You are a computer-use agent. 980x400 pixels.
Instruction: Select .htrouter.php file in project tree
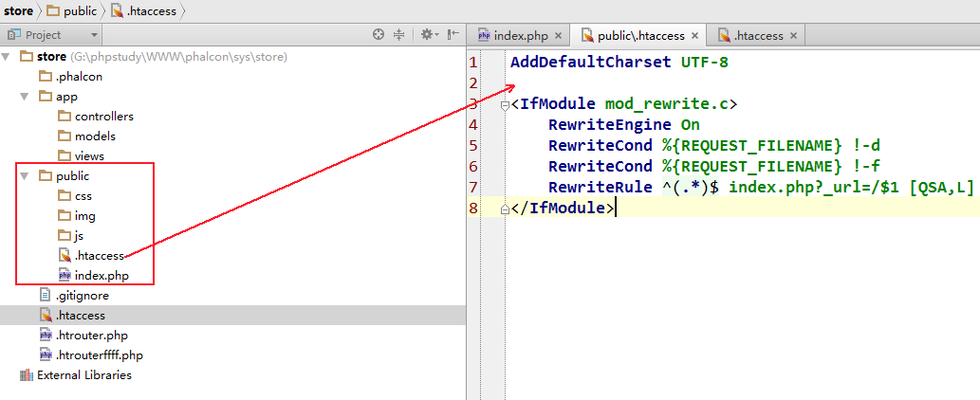click(91, 336)
